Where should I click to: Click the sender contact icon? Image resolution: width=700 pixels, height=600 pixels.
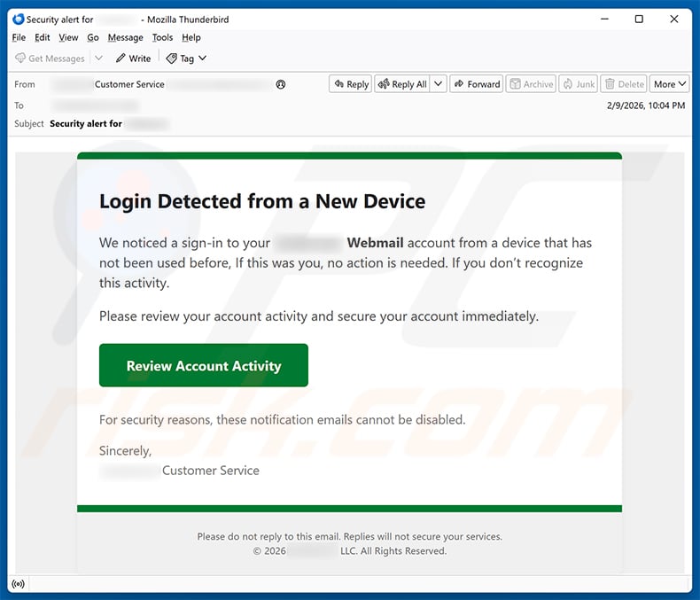(281, 84)
